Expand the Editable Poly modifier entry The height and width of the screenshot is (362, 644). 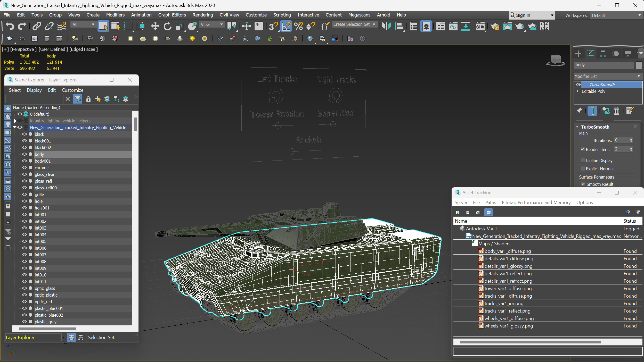(x=578, y=91)
